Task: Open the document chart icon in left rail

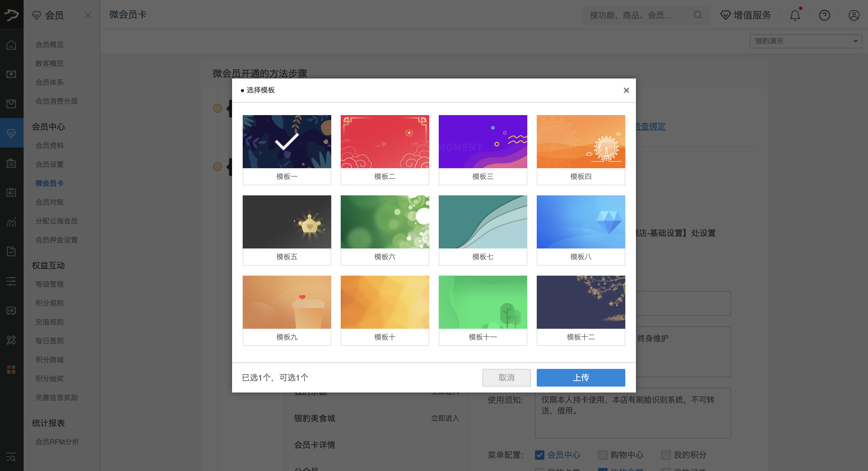Action: [12, 251]
